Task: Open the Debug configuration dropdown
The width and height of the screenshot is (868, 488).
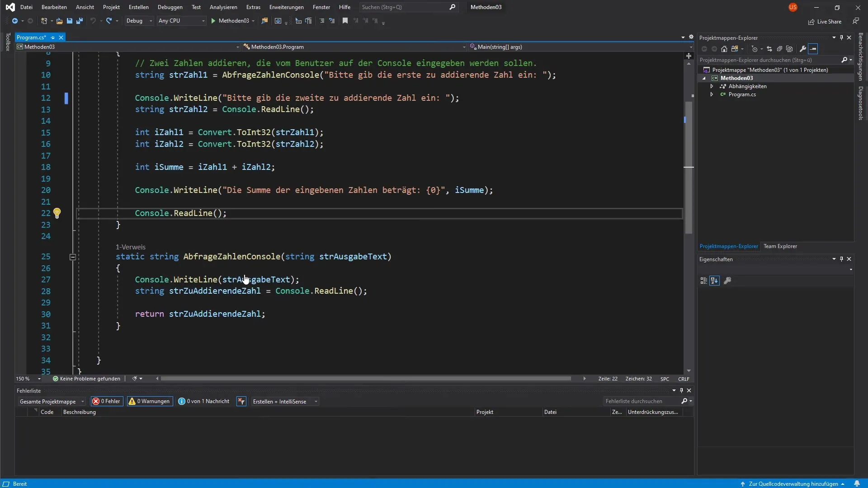Action: 139,21
